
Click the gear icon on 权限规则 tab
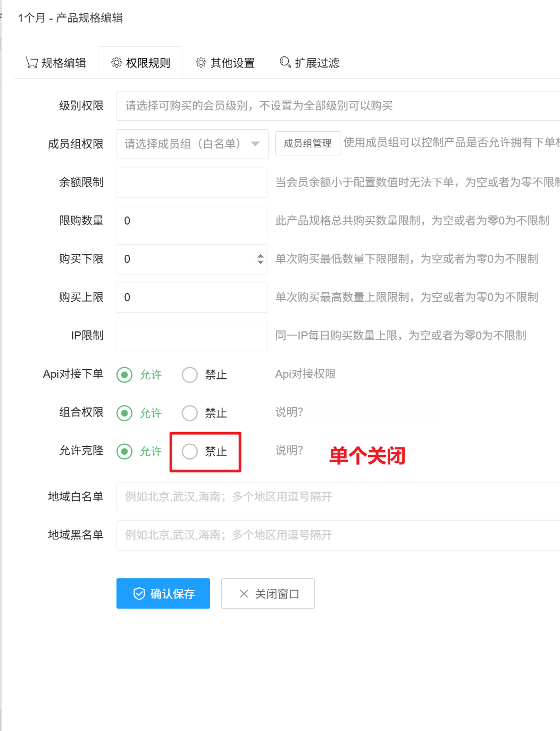[116, 63]
